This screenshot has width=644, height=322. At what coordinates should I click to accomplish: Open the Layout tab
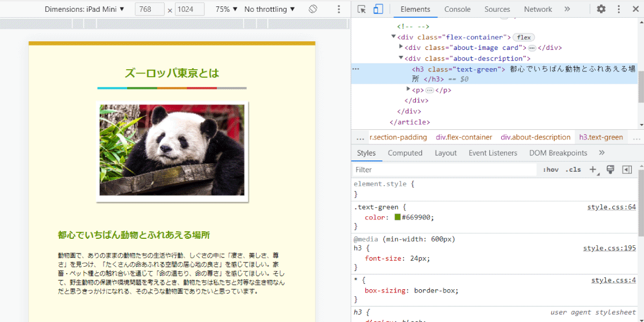(x=445, y=153)
